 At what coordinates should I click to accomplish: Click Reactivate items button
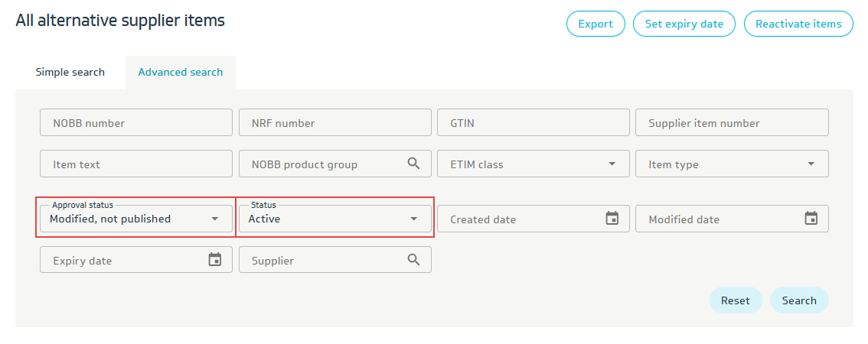(x=798, y=24)
